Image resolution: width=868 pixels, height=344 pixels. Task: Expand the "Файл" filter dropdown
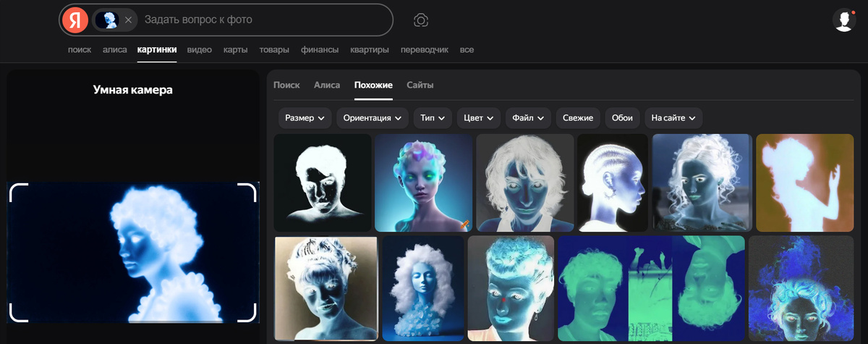[x=528, y=118]
